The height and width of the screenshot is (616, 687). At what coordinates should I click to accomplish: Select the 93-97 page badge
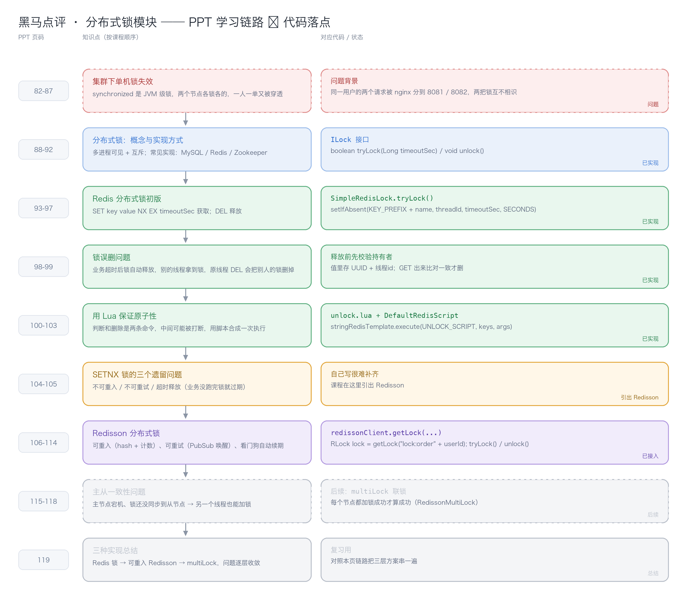click(x=44, y=208)
